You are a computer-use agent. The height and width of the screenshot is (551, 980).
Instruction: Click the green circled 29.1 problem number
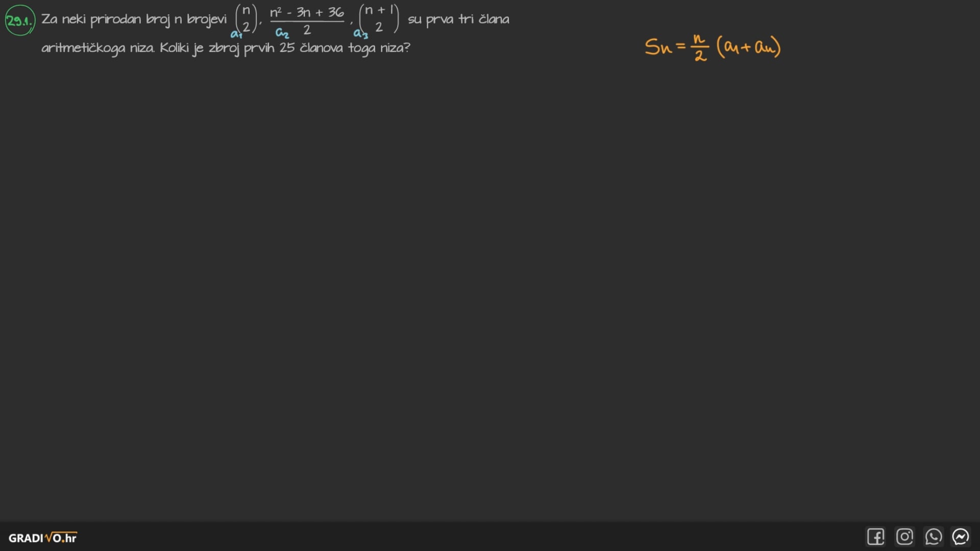[20, 20]
